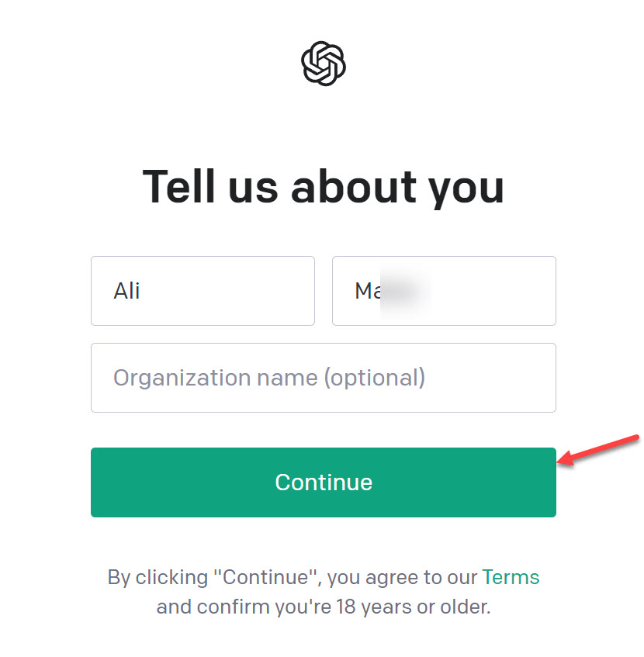Click the green Continue button
This screenshot has width=644, height=657.
(x=324, y=482)
